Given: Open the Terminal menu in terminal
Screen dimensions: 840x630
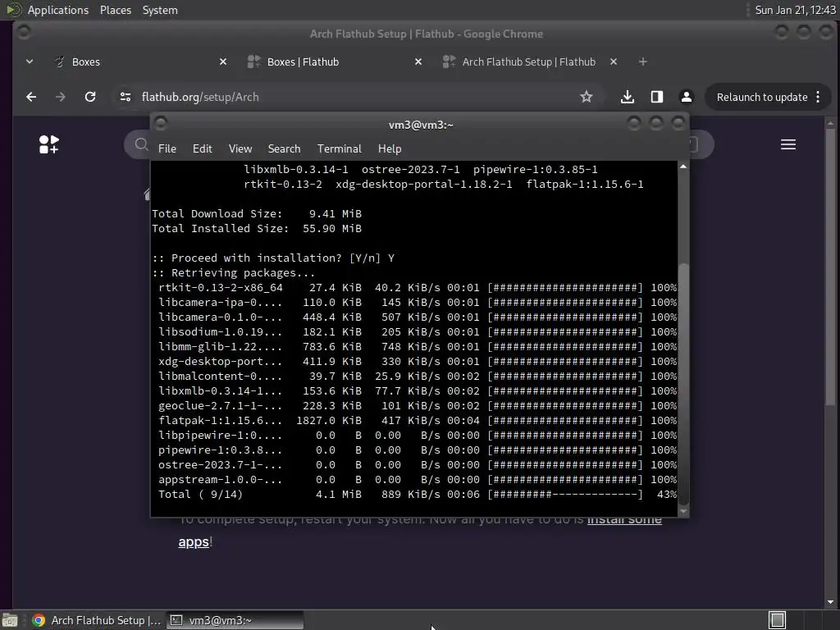Looking at the screenshot, I should pos(339,149).
